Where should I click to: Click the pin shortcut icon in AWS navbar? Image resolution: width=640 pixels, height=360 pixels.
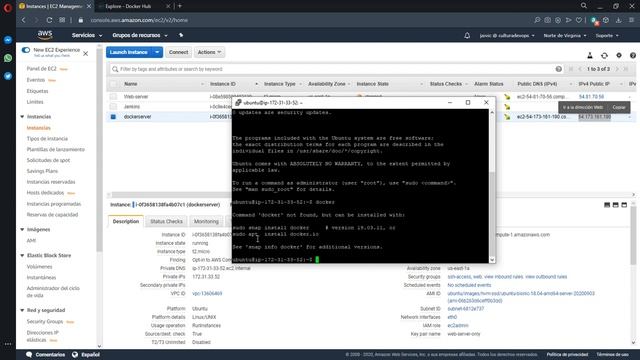(181, 36)
